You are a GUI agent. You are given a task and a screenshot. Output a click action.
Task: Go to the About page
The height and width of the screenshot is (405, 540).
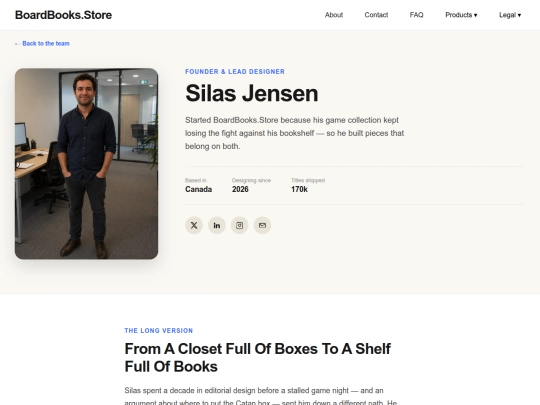click(x=334, y=15)
